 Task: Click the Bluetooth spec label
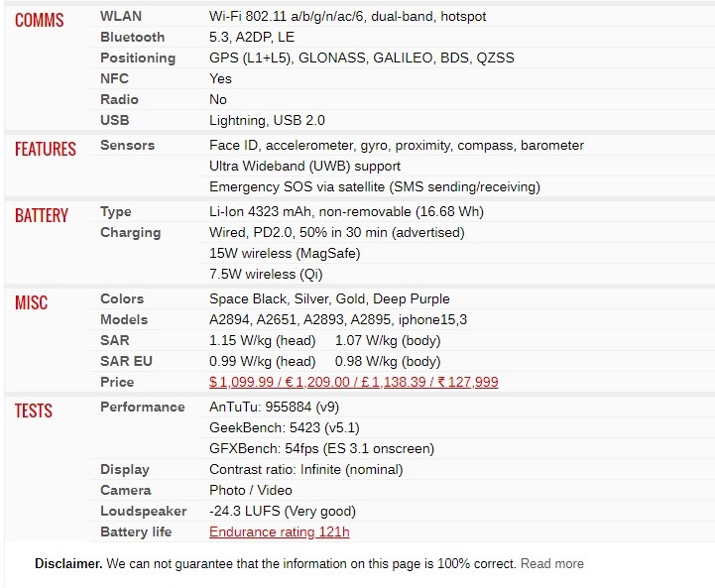click(132, 37)
